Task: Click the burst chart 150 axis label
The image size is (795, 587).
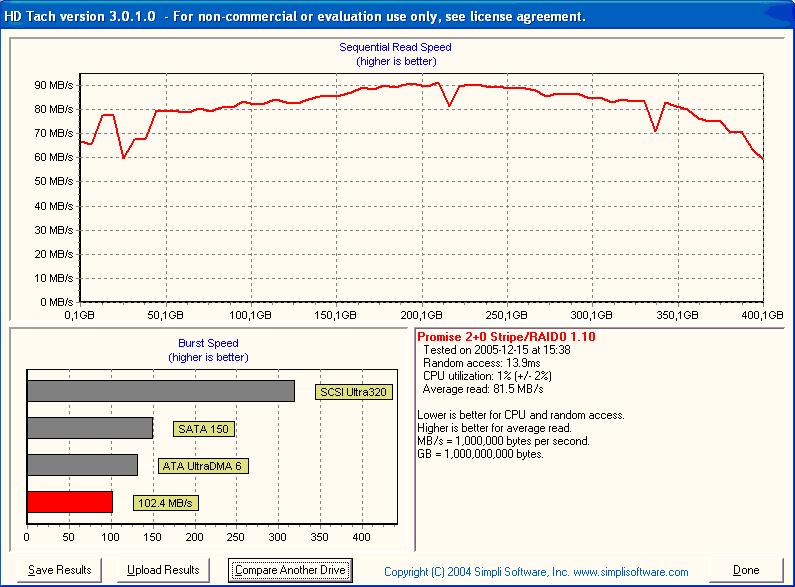Action: click(x=152, y=537)
